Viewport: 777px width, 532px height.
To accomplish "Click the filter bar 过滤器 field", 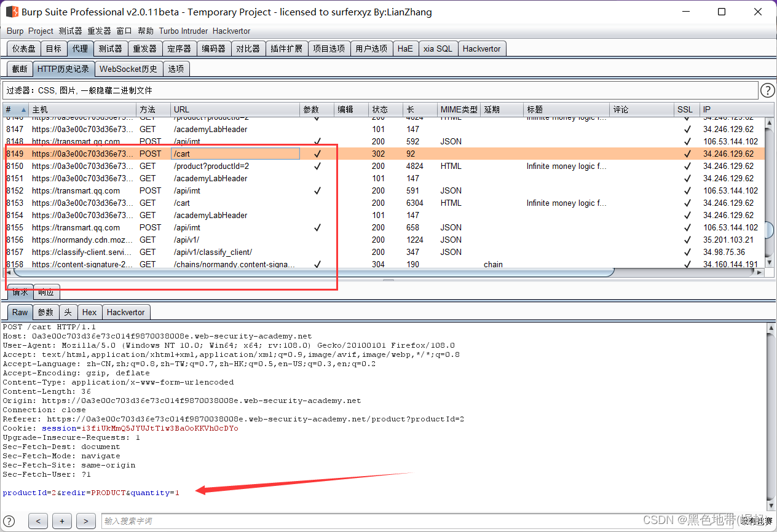I will click(x=381, y=90).
